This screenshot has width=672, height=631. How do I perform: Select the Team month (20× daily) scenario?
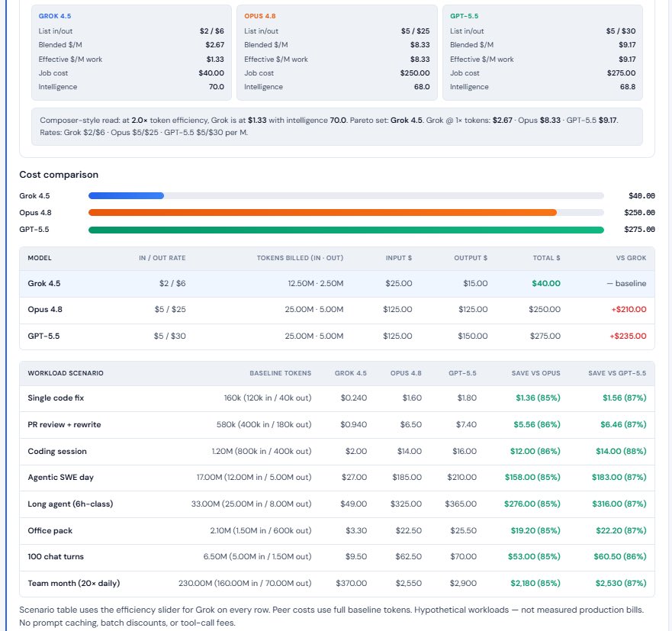pyautogui.click(x=74, y=583)
